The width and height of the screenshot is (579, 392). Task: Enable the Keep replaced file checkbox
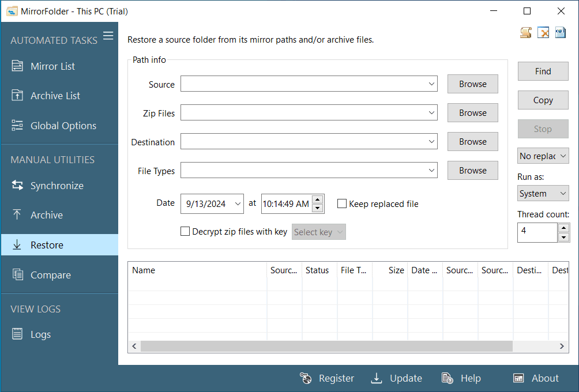[x=342, y=203]
